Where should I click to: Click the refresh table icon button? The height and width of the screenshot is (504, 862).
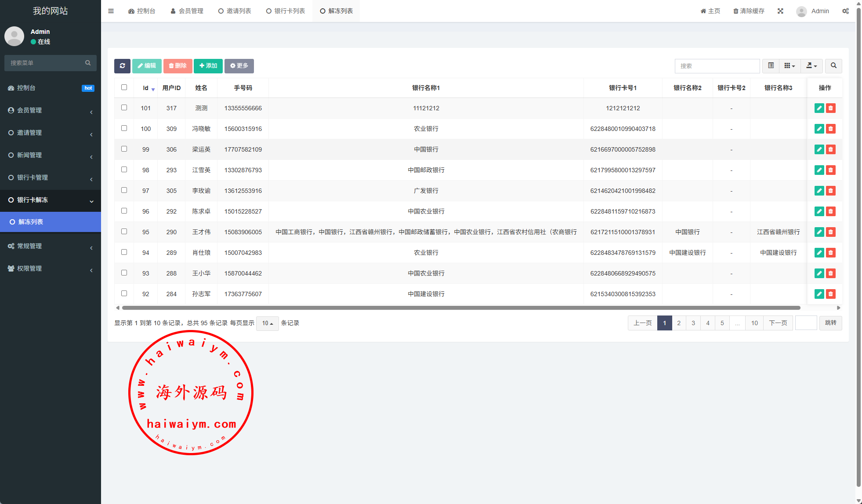(122, 66)
